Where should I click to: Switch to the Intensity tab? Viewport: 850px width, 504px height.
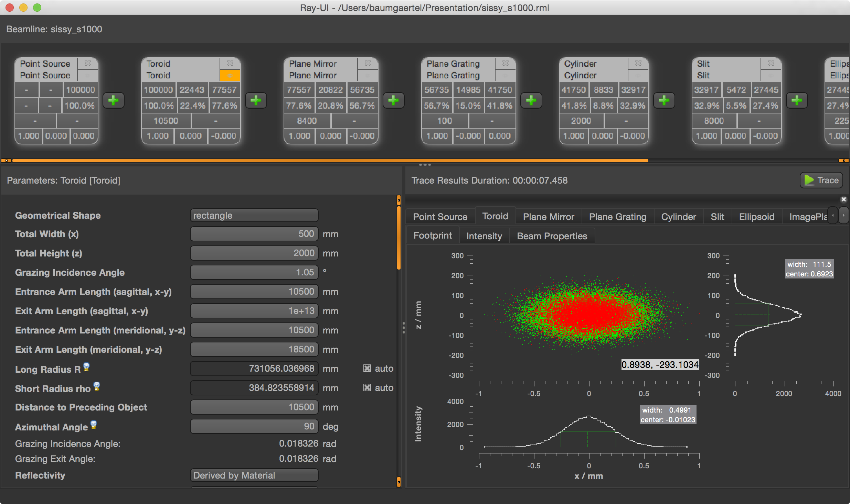tap(484, 236)
